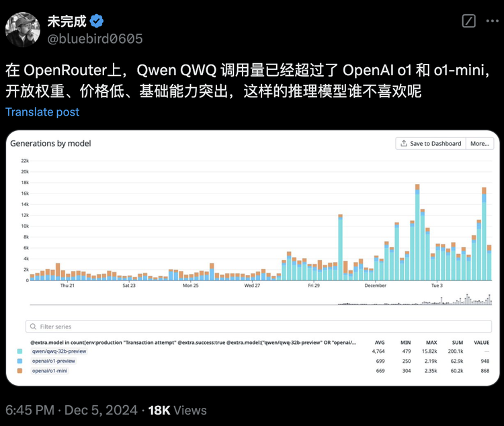
Task: Click the December axis label
Action: (375, 286)
